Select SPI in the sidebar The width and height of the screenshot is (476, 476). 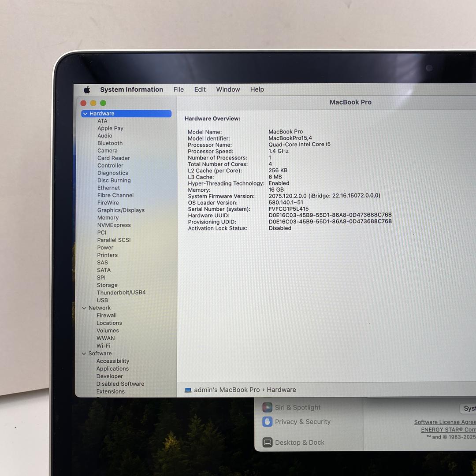101,278
